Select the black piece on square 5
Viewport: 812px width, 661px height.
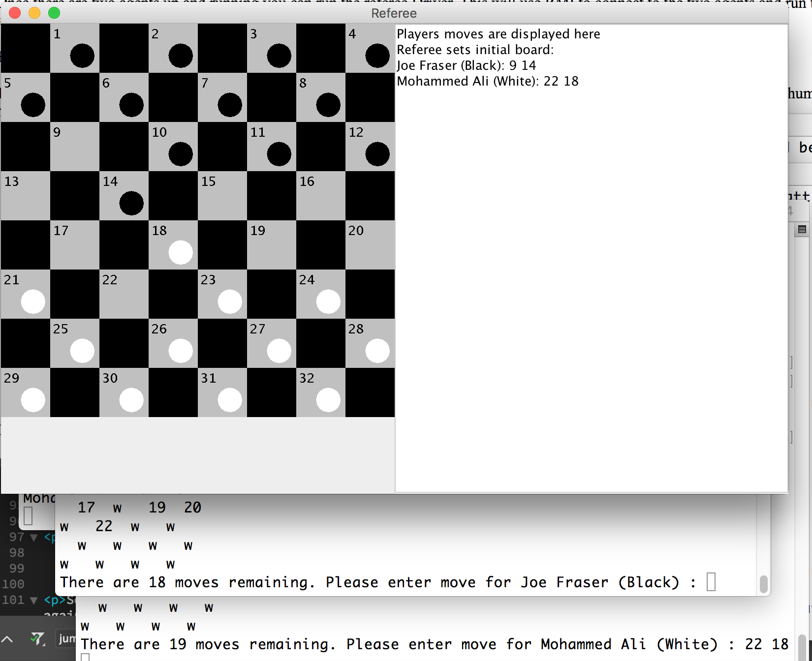click(33, 105)
